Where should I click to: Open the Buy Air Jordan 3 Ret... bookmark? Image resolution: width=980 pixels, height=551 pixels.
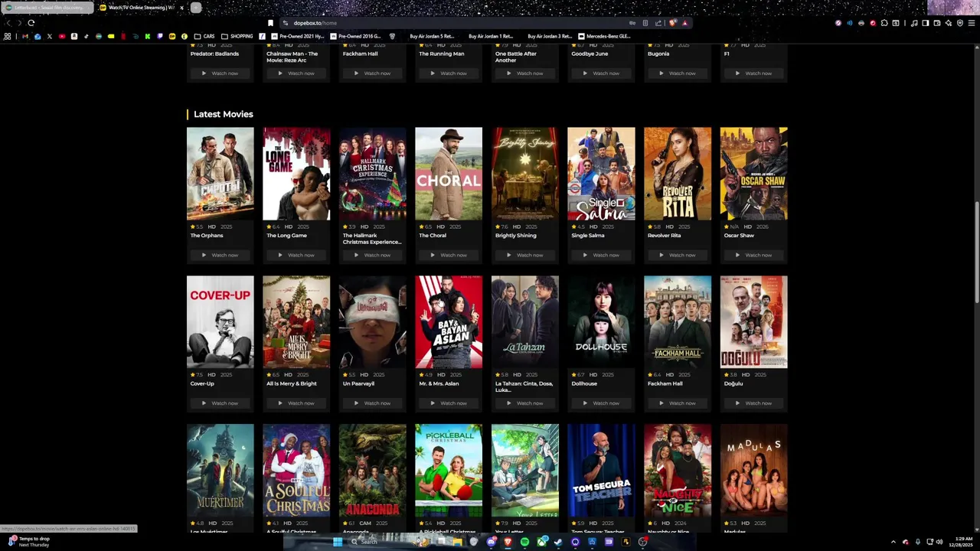point(550,36)
